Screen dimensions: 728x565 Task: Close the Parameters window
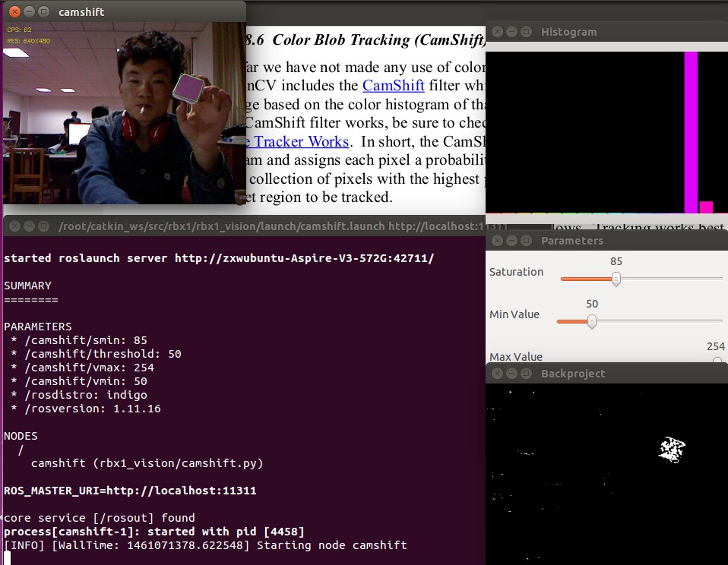point(497,240)
